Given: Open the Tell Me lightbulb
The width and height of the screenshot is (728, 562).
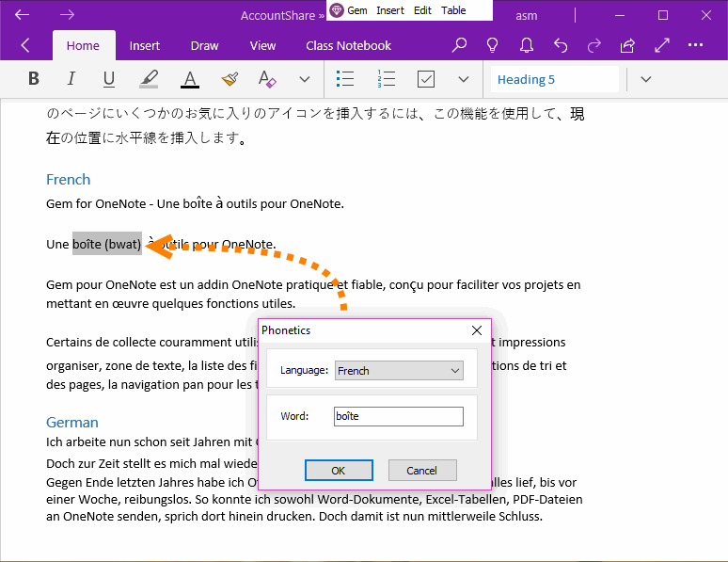Looking at the screenshot, I should click(492, 45).
